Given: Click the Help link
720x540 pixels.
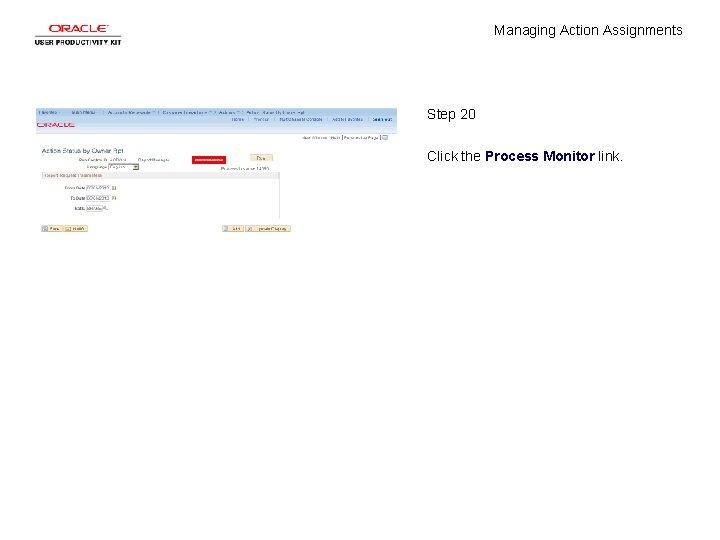Looking at the screenshot, I should pos(335,138).
